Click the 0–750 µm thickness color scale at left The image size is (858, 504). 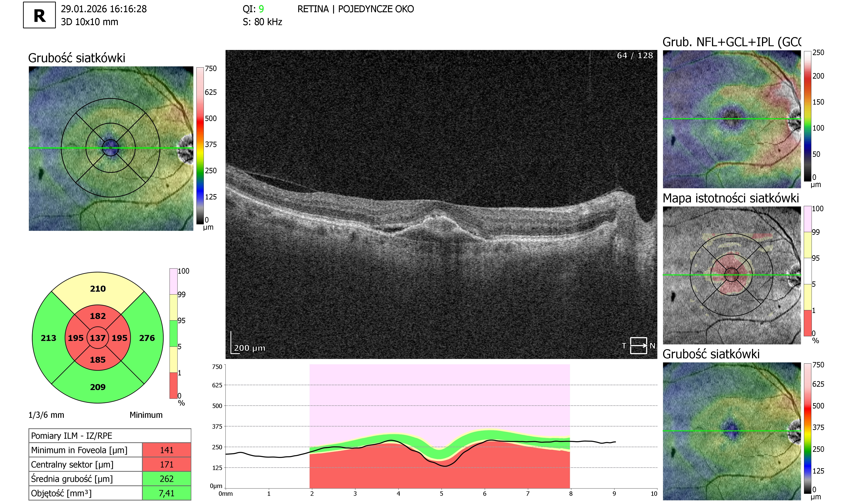[x=200, y=146]
